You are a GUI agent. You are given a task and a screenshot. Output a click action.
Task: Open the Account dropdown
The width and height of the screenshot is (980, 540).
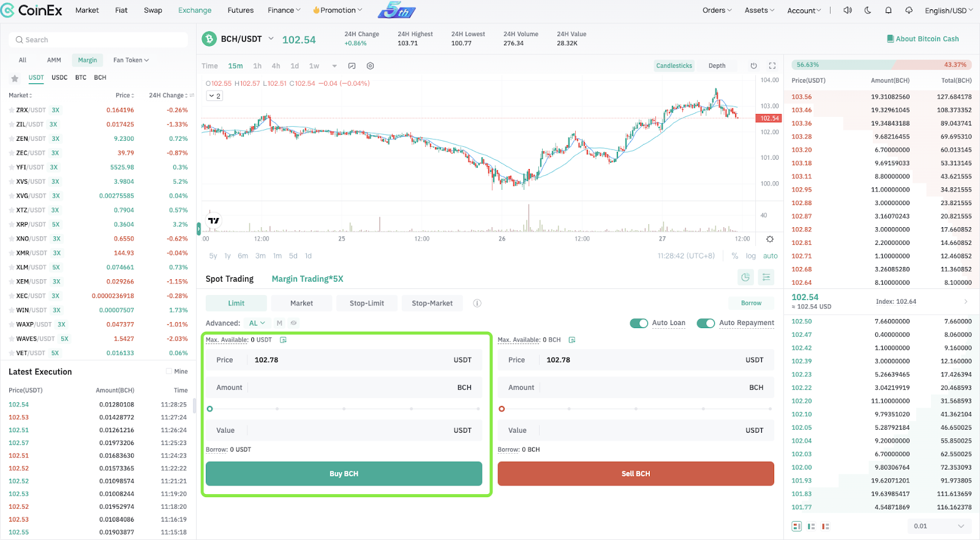click(804, 10)
